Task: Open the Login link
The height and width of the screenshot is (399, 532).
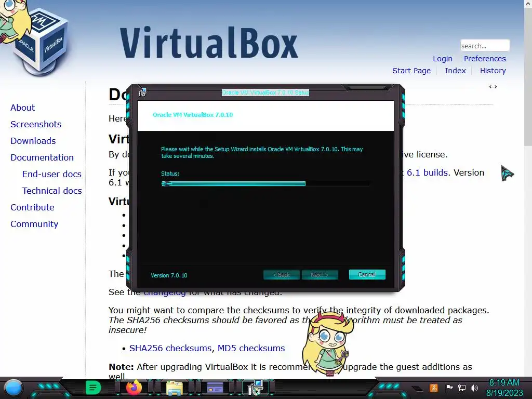Action: pyautogui.click(x=443, y=59)
